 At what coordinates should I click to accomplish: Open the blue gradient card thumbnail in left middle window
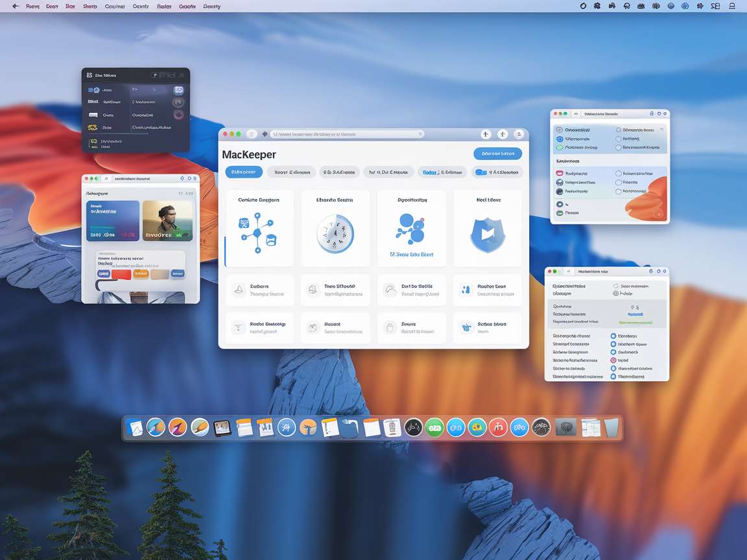pyautogui.click(x=113, y=221)
